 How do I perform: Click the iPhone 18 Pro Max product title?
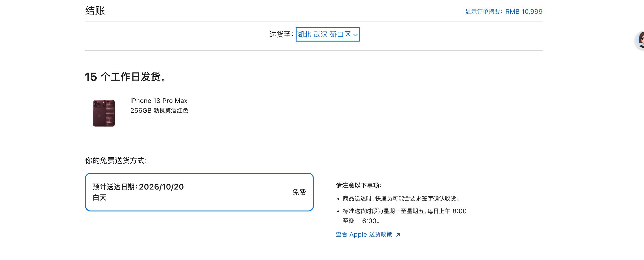pyautogui.click(x=159, y=101)
